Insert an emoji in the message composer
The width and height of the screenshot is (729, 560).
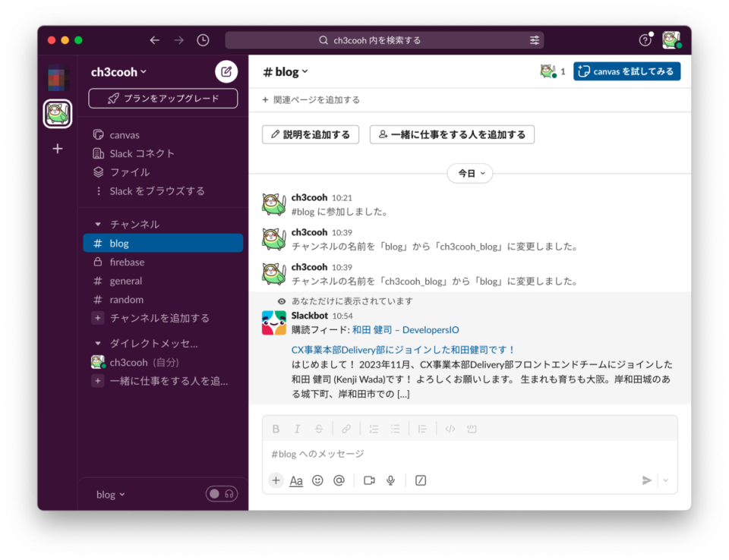tap(317, 480)
